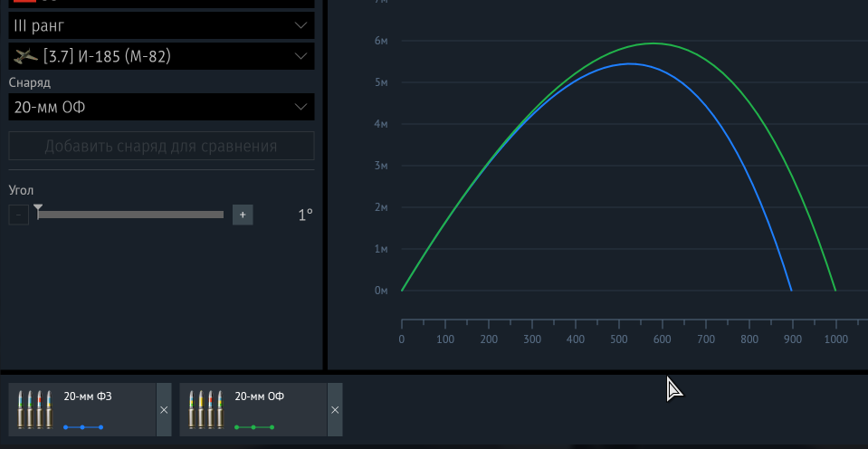
Task: Open the III ранг rank dropdown
Action: 161,25
